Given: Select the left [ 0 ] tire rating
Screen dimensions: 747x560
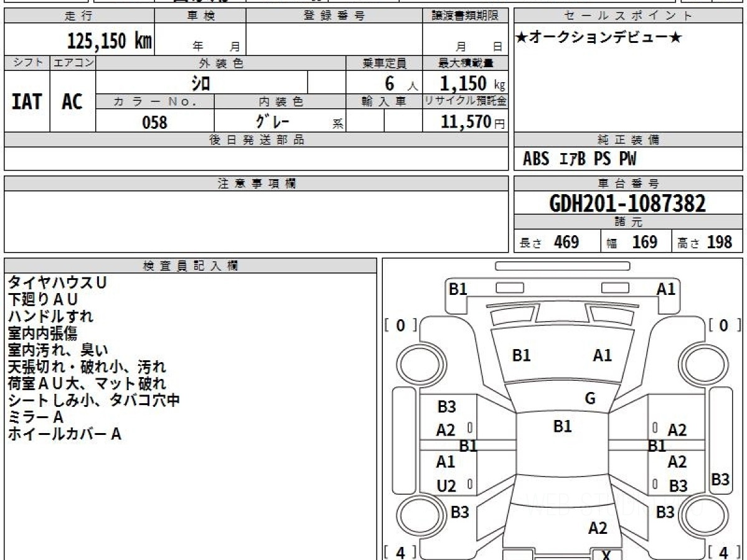Looking at the screenshot, I should [400, 325].
